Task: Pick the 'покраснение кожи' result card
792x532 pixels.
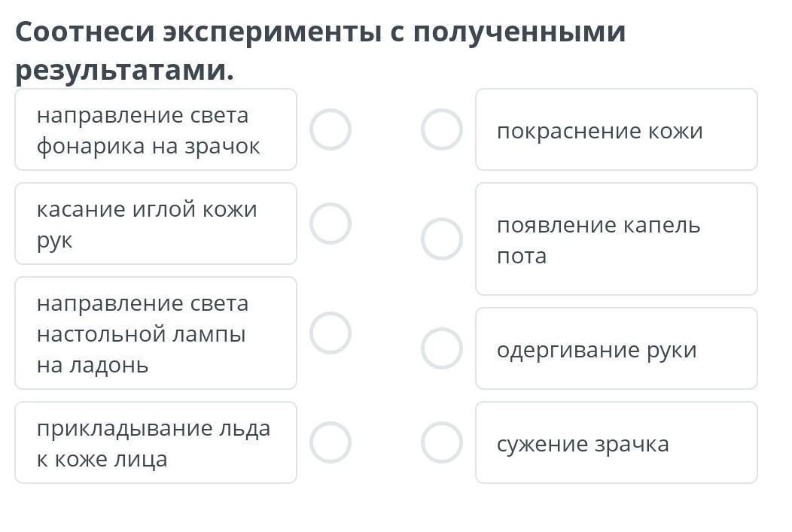Action: point(616,130)
